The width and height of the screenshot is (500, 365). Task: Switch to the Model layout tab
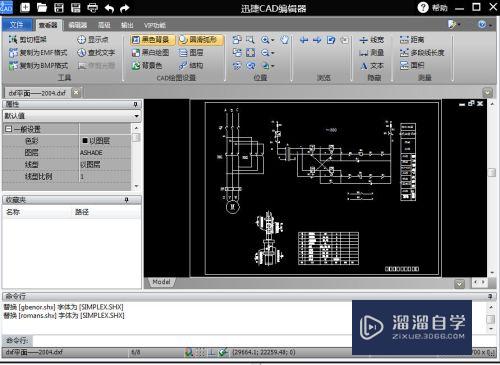pos(161,282)
